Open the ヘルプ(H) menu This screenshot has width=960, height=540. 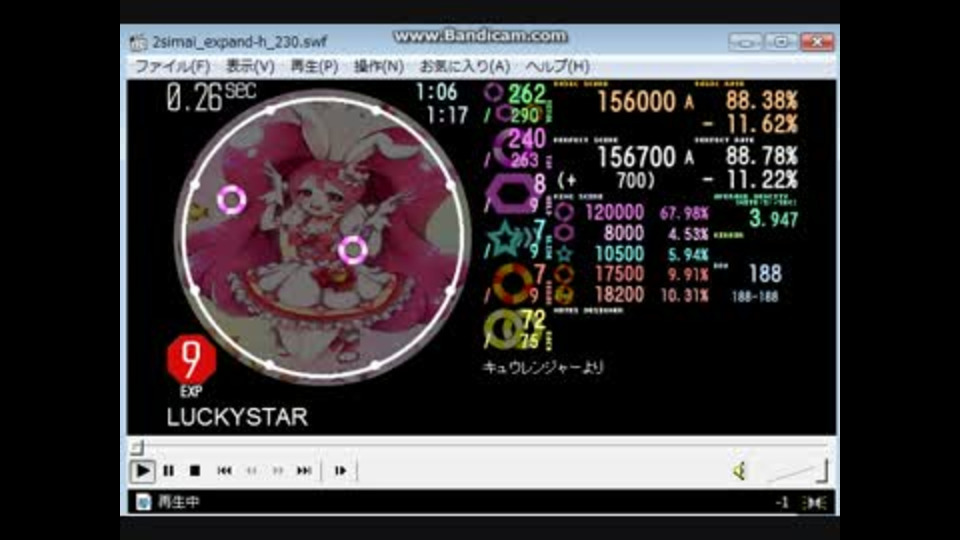click(x=557, y=66)
